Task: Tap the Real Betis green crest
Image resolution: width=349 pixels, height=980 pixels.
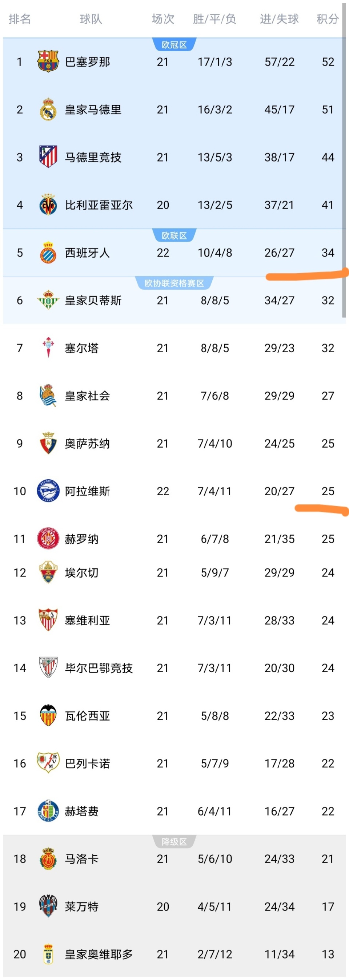Action: [48, 300]
